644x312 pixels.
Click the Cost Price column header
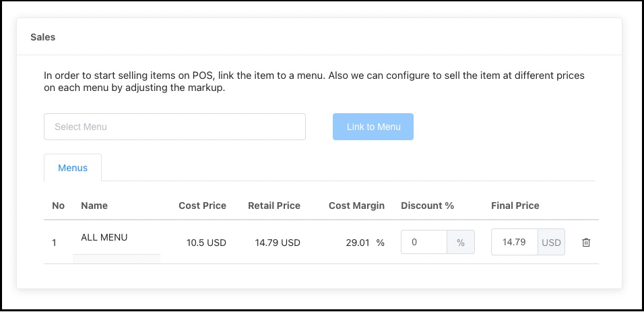[x=202, y=206]
